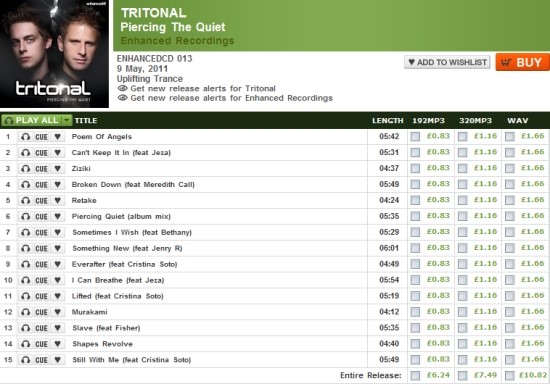Favorite Murakami using the heart icon

pyautogui.click(x=58, y=312)
